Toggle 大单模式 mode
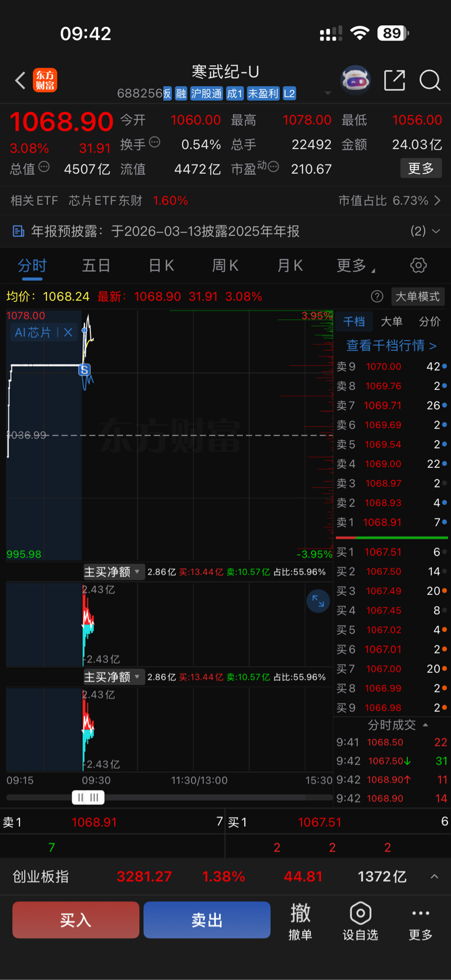This screenshot has height=980, width=451. tap(417, 297)
